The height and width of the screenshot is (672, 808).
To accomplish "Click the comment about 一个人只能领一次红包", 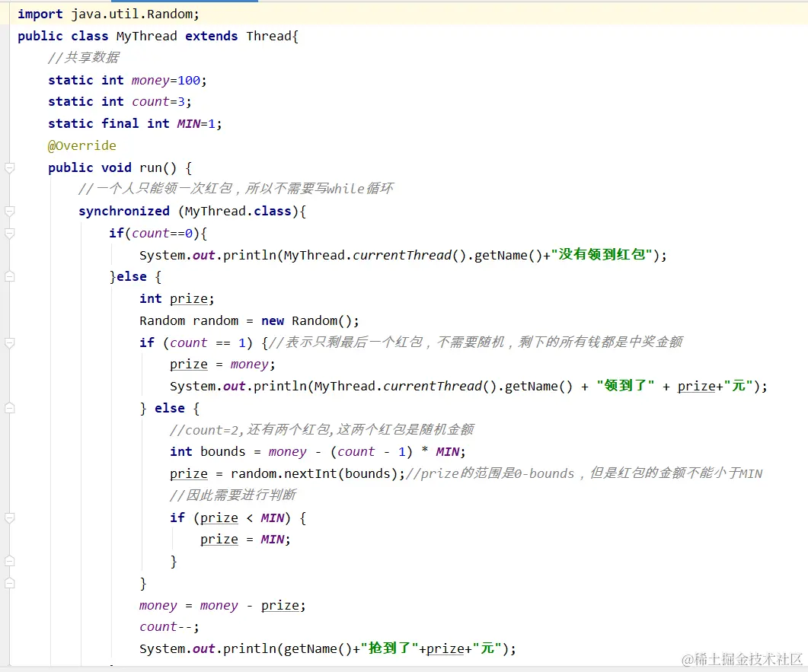I will coord(236,189).
